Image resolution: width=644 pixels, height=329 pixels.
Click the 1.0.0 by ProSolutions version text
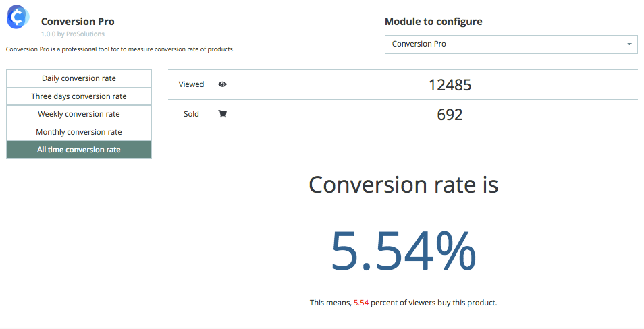[73, 34]
